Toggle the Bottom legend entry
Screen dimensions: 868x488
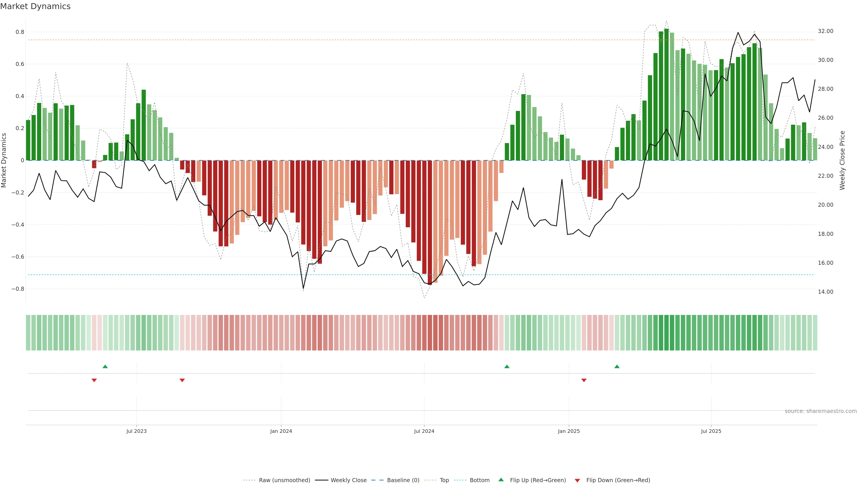click(479, 480)
